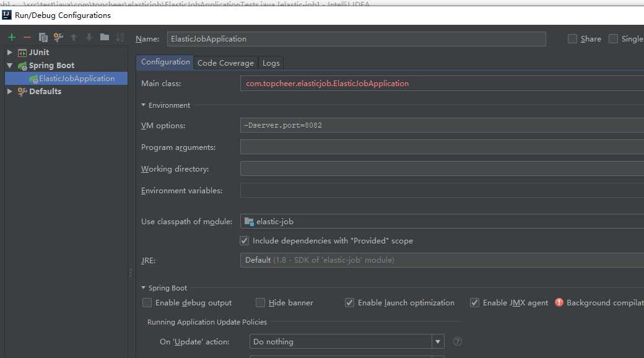The image size is (644, 358).
Task: Remove configuration with minus icon
Action: (x=27, y=37)
